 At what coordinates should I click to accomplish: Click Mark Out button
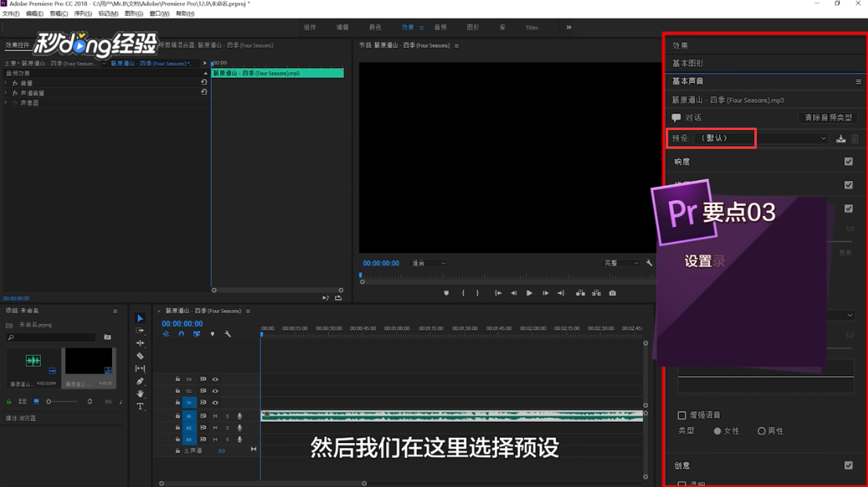477,294
